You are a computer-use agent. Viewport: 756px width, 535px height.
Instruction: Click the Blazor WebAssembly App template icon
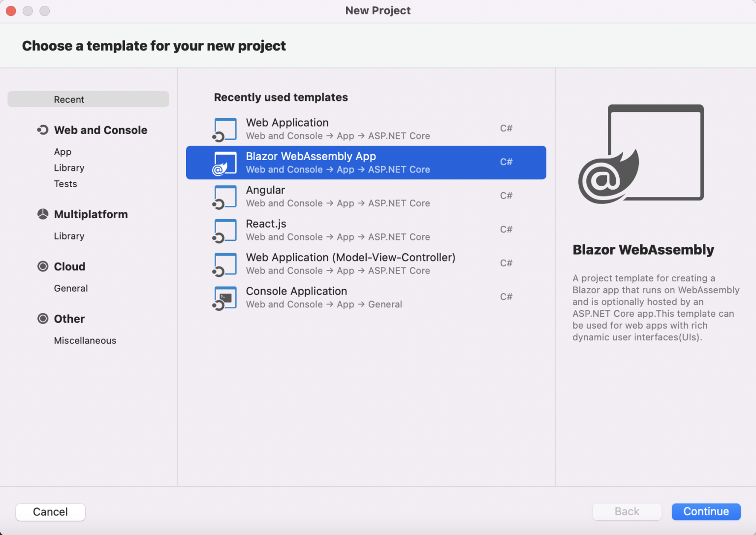225,163
